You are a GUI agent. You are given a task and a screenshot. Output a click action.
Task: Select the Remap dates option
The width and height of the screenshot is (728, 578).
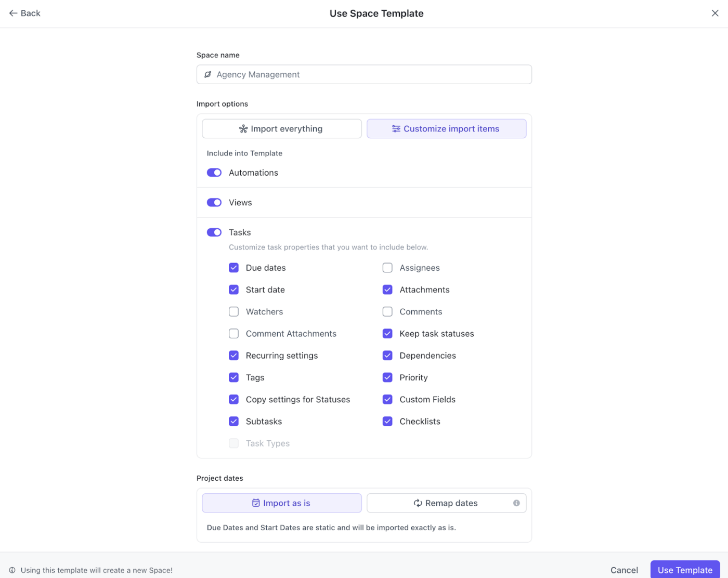point(446,503)
